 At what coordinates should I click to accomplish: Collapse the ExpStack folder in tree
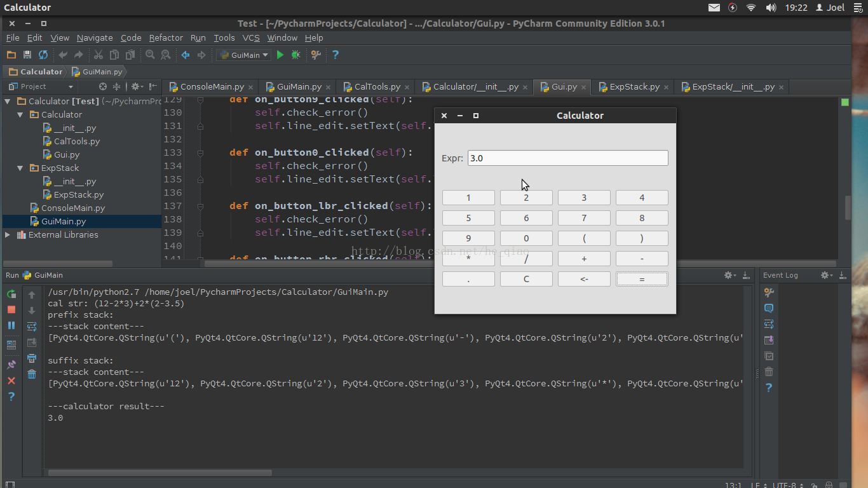pyautogui.click(x=20, y=168)
